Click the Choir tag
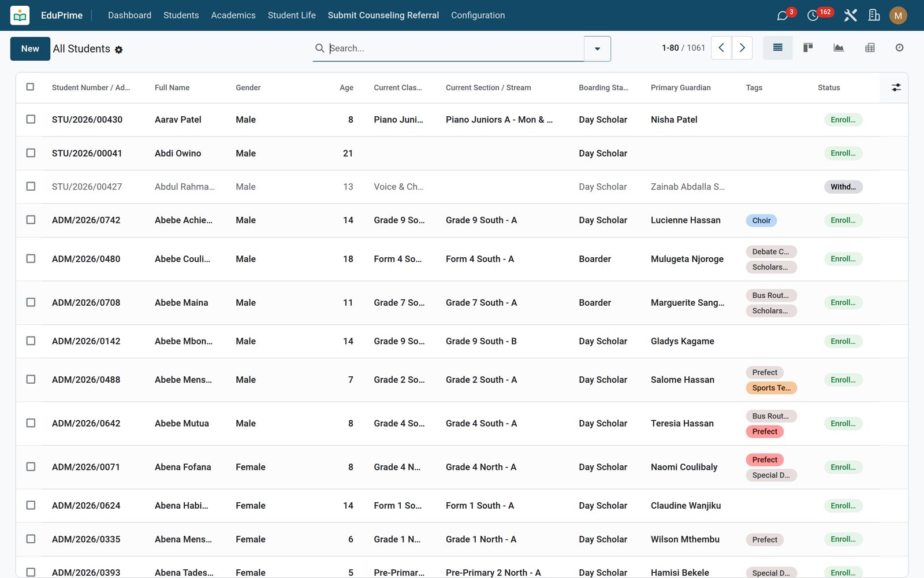Image resolution: width=924 pixels, height=578 pixels. (761, 220)
